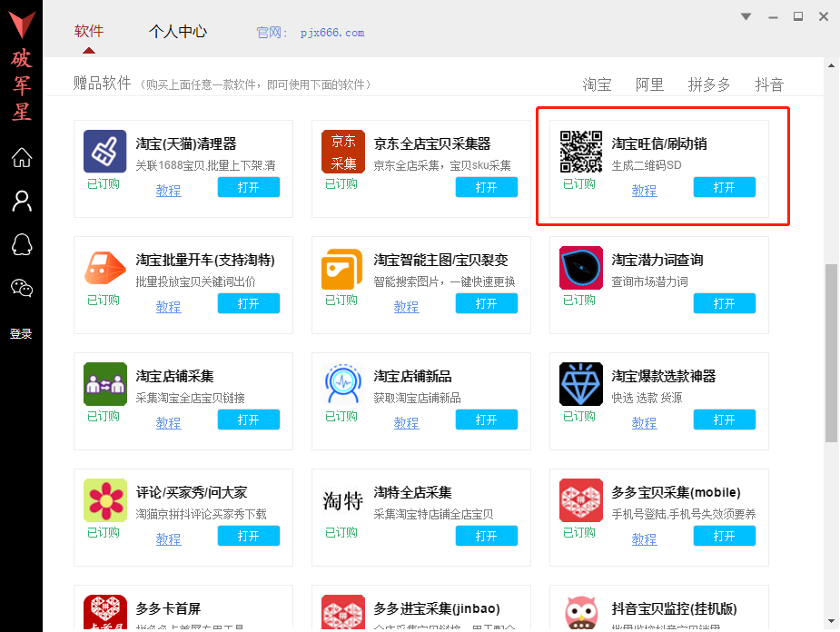The image size is (840, 632).
Task: Click 登录 in the sidebar
Action: coord(21,333)
